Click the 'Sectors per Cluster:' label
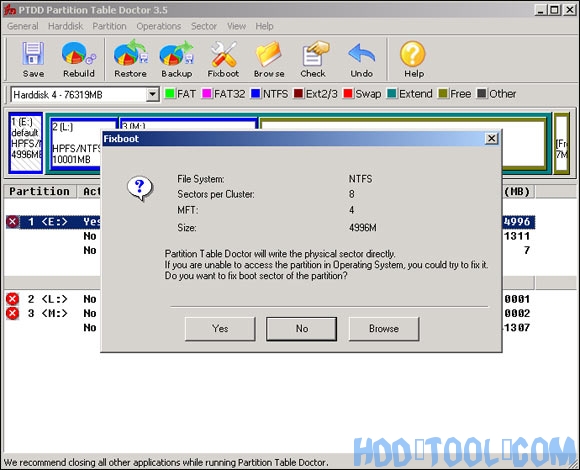This screenshot has width=580, height=470. [x=216, y=194]
